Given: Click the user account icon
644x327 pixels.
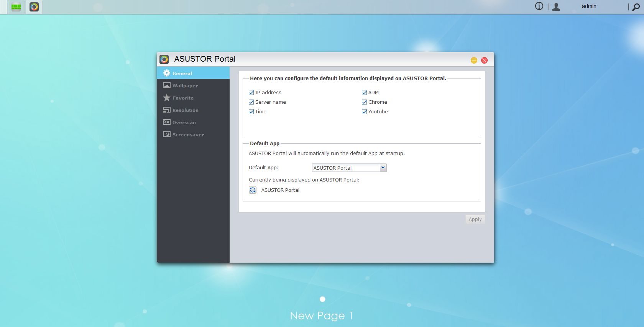Looking at the screenshot, I should click(x=556, y=7).
